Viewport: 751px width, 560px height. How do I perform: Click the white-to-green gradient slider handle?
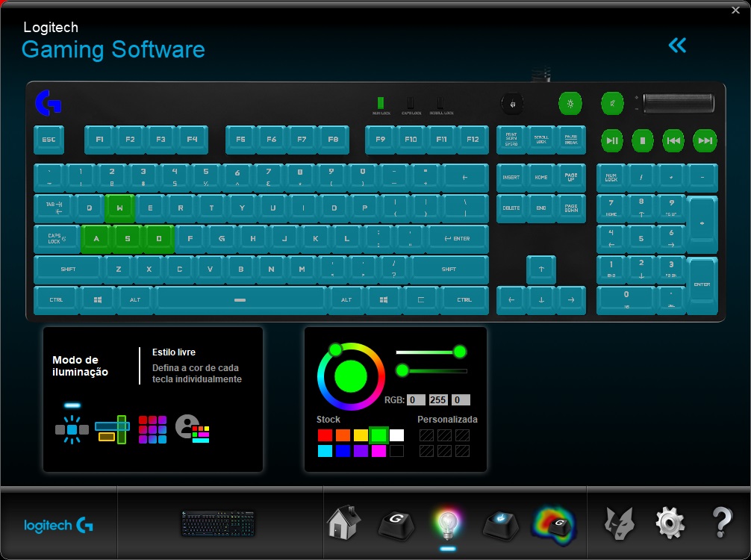click(x=460, y=352)
